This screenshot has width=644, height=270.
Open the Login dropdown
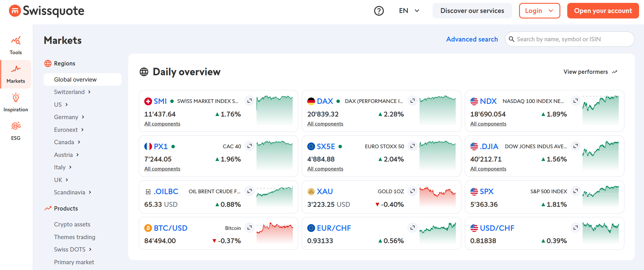[540, 11]
